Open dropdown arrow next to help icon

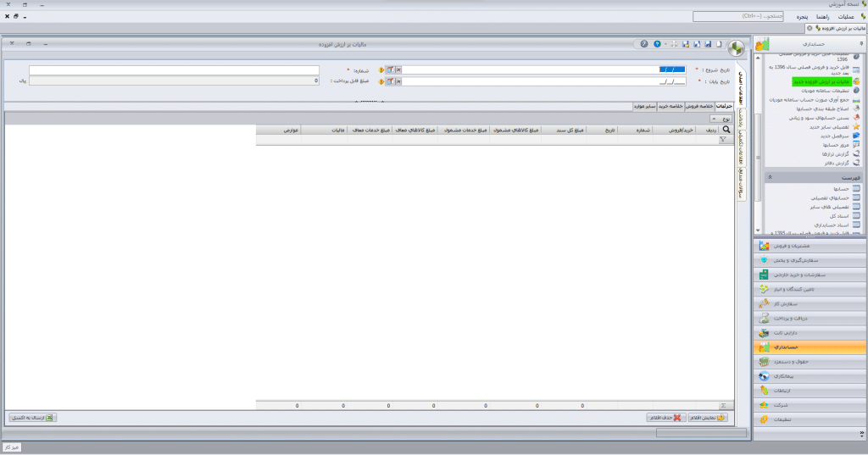(x=665, y=44)
